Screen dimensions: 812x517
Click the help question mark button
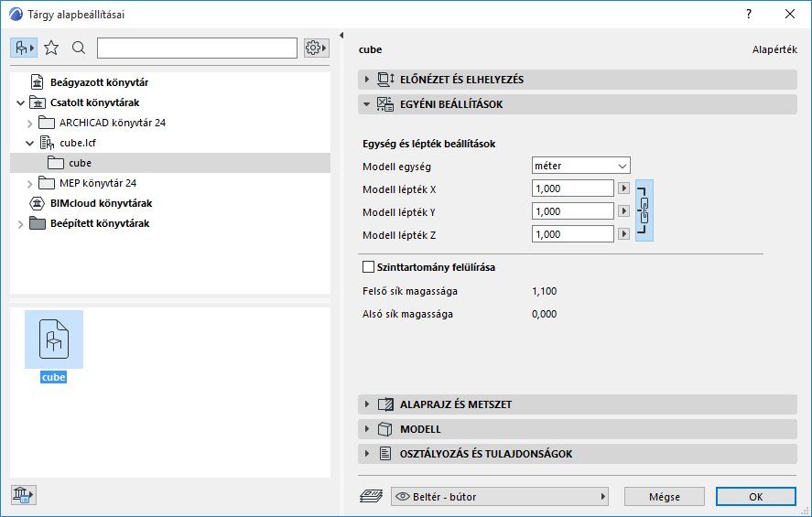coord(749,14)
